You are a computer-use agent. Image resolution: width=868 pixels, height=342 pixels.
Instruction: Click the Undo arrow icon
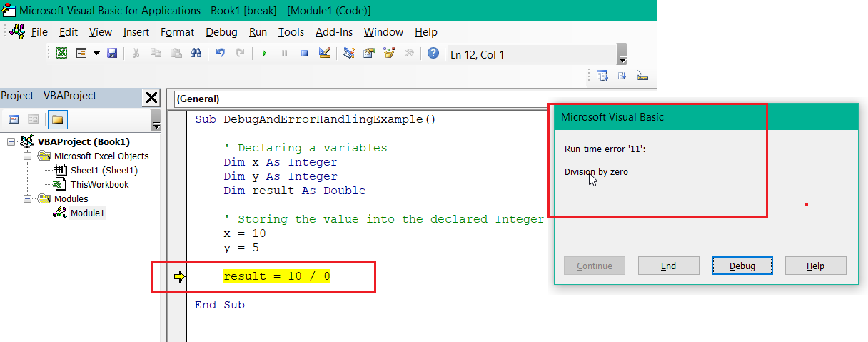pyautogui.click(x=220, y=54)
